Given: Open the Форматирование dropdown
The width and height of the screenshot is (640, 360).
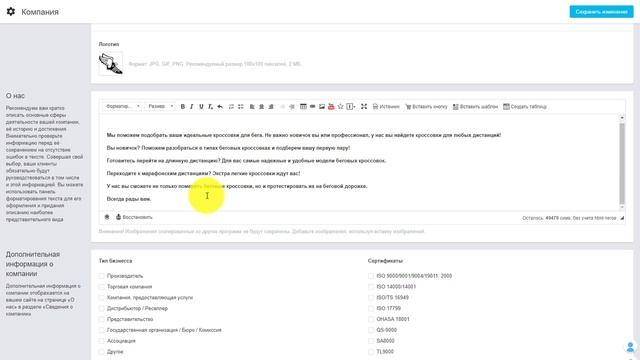Looking at the screenshot, I should tap(122, 107).
